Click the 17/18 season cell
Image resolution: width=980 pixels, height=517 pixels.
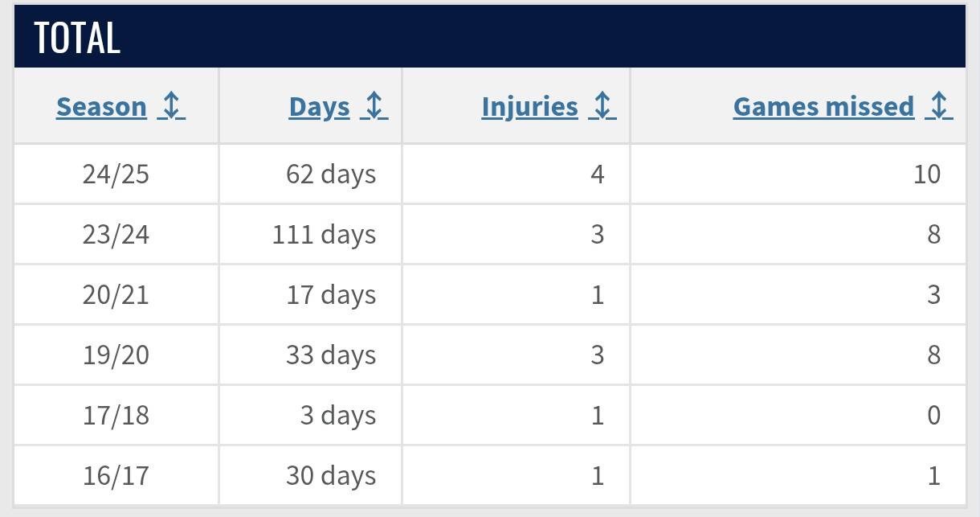(x=116, y=416)
